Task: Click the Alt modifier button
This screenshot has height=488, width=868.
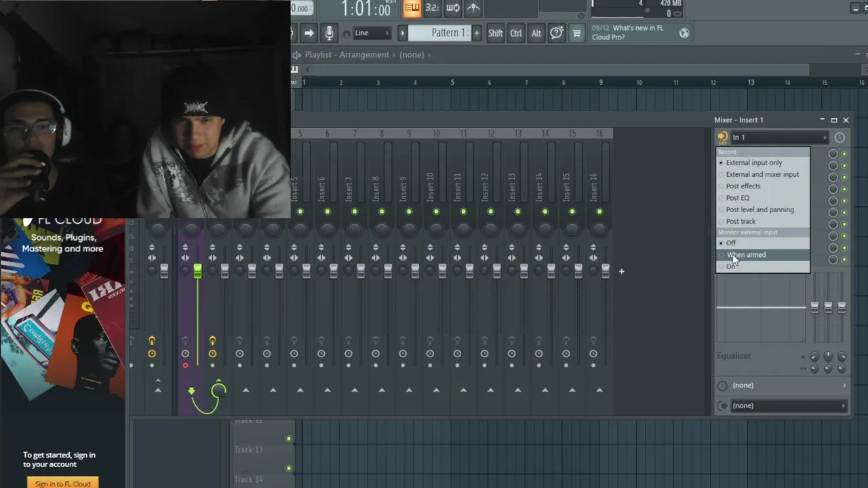Action: point(536,33)
